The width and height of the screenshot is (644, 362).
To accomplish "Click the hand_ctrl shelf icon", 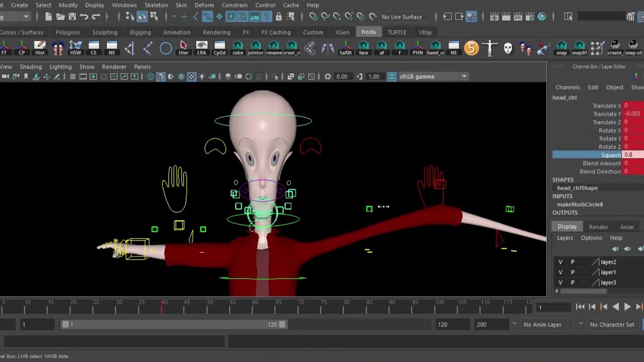I will pyautogui.click(x=435, y=48).
